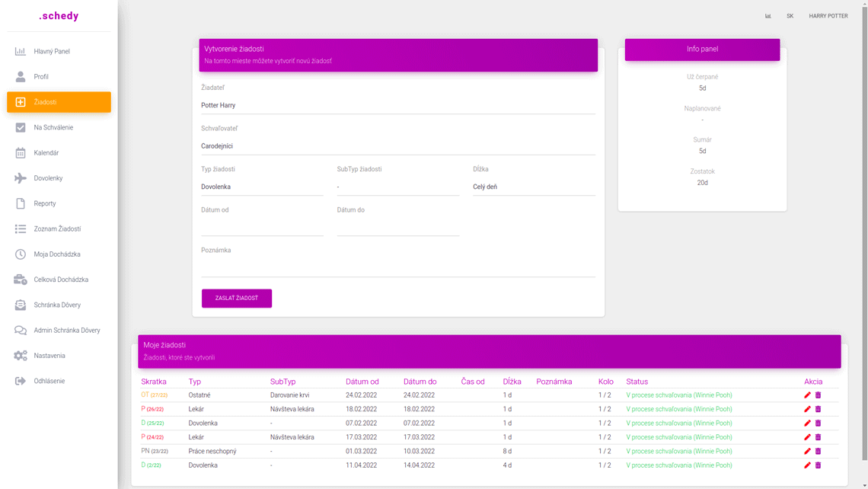
Task: Click the Nastavenia gears icon
Action: (x=21, y=356)
